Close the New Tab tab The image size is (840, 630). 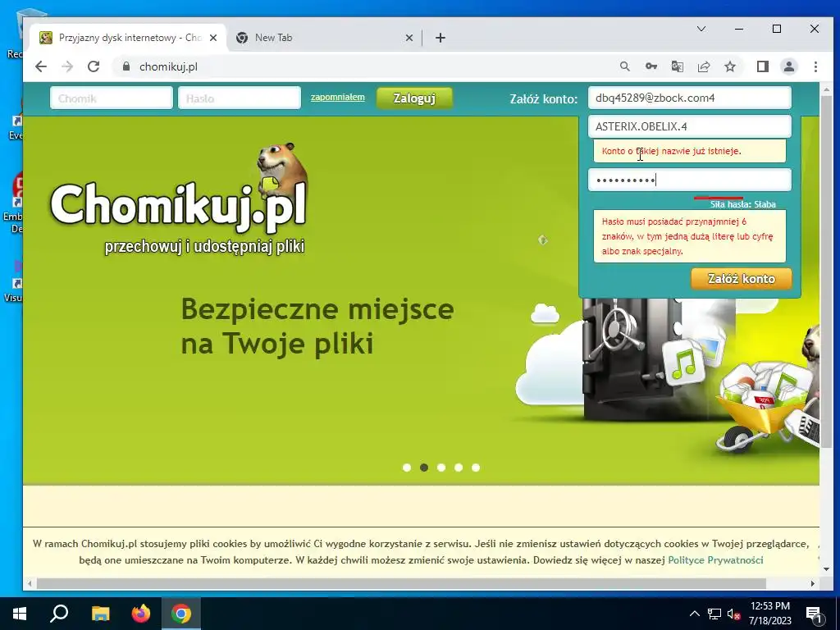[409, 38]
